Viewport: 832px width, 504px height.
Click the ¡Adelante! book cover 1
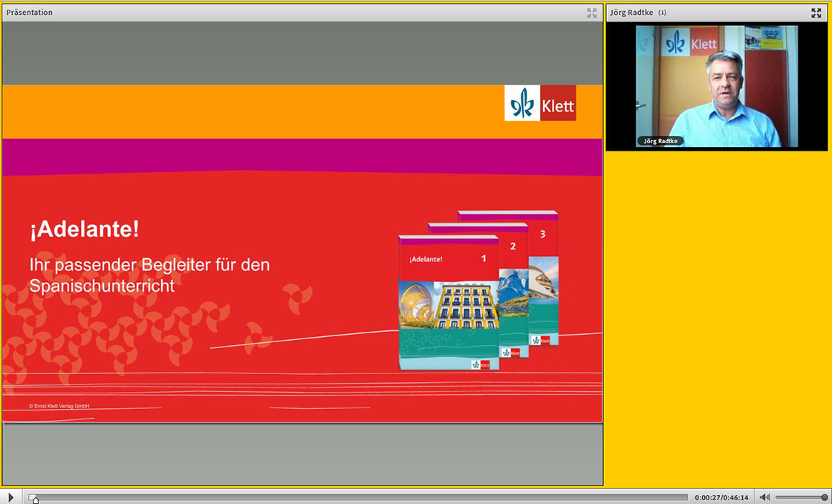coord(449,302)
